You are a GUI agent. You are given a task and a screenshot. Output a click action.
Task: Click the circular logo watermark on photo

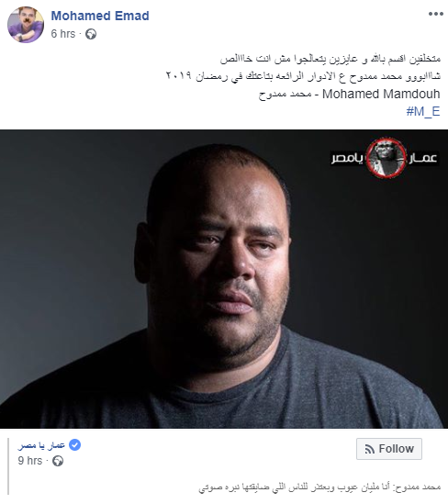coord(386,158)
